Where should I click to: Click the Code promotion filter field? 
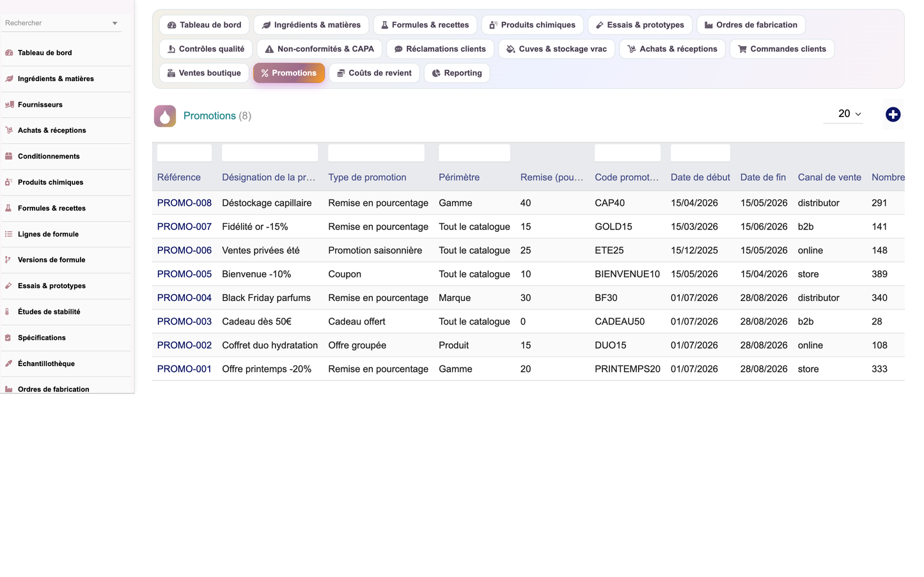point(627,153)
